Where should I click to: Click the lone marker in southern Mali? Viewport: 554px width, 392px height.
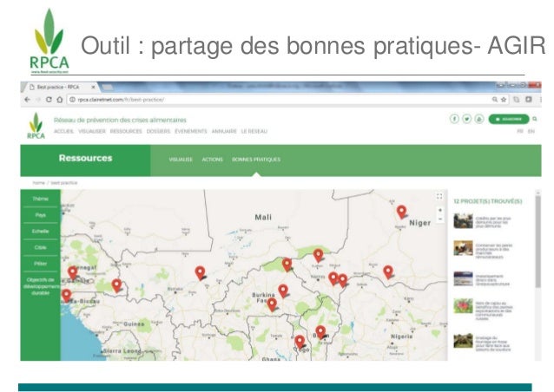[200, 272]
